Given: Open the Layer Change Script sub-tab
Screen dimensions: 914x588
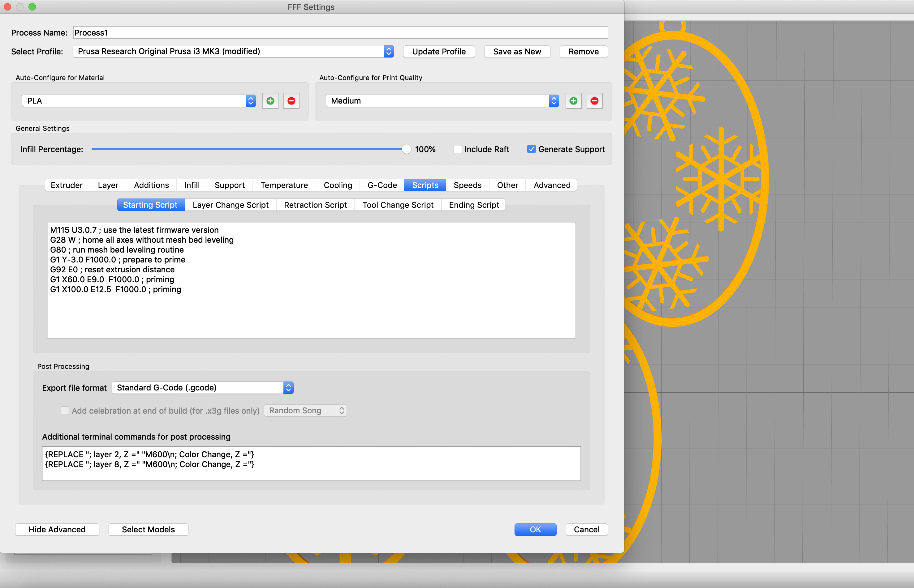Looking at the screenshot, I should 231,205.
